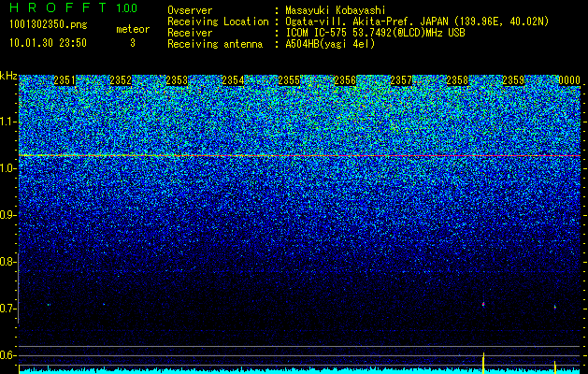Image resolution: width=588 pixels, height=374 pixels.
Task: Click the 2353 time marker
Action: pyautogui.click(x=177, y=80)
